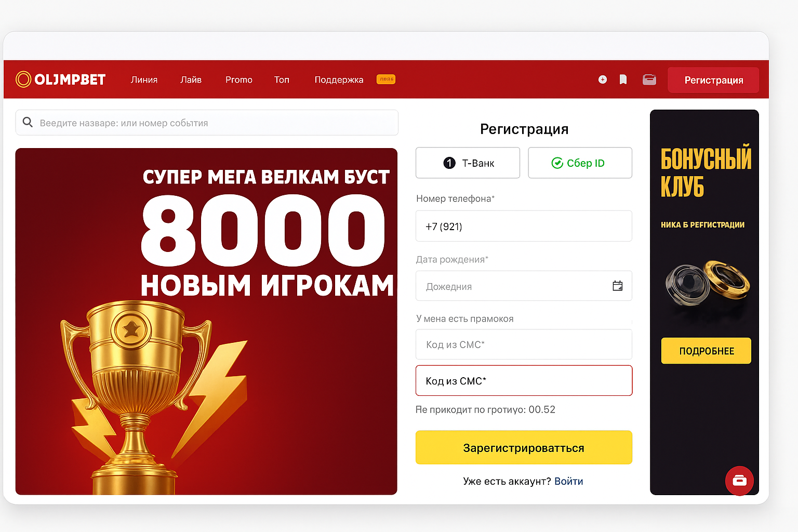Click the red-outlined Код из СМС field
The width and height of the screenshot is (798, 532).
(524, 381)
